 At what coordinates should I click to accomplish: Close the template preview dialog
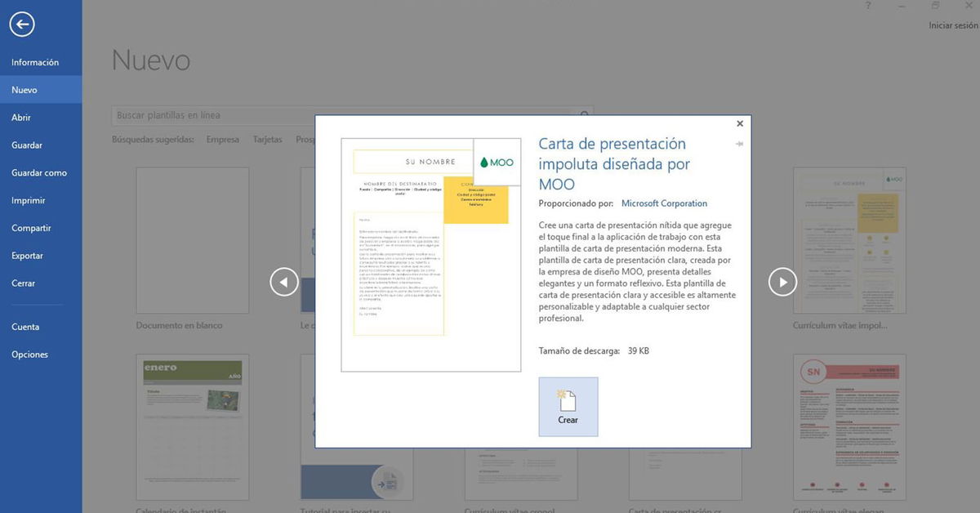[739, 123]
